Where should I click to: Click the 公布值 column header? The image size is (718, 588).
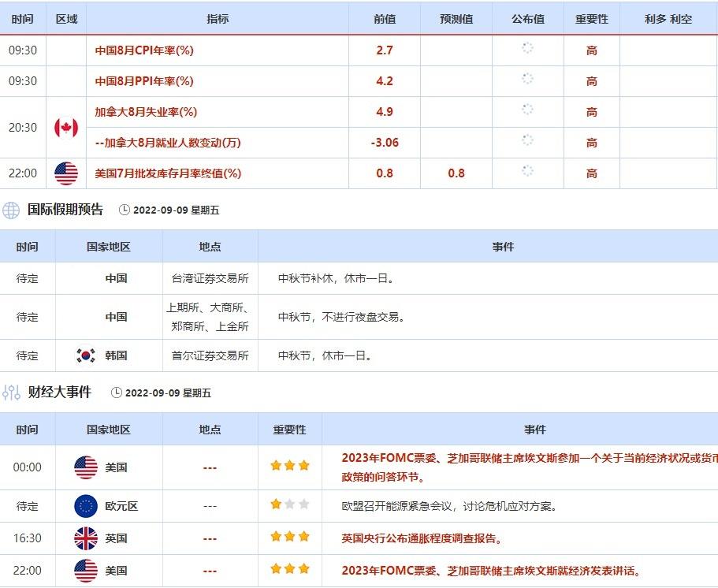[x=527, y=19]
